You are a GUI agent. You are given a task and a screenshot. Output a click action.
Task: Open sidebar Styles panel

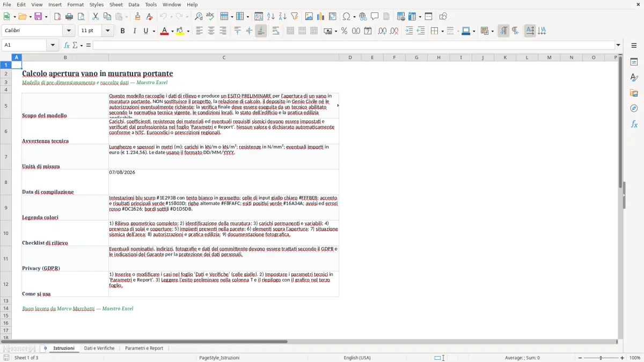(634, 77)
